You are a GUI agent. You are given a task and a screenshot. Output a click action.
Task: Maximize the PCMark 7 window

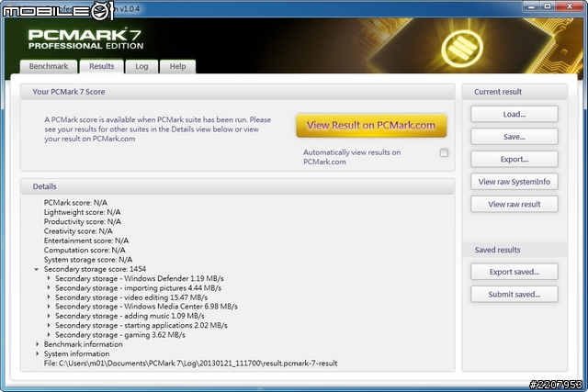click(548, 6)
